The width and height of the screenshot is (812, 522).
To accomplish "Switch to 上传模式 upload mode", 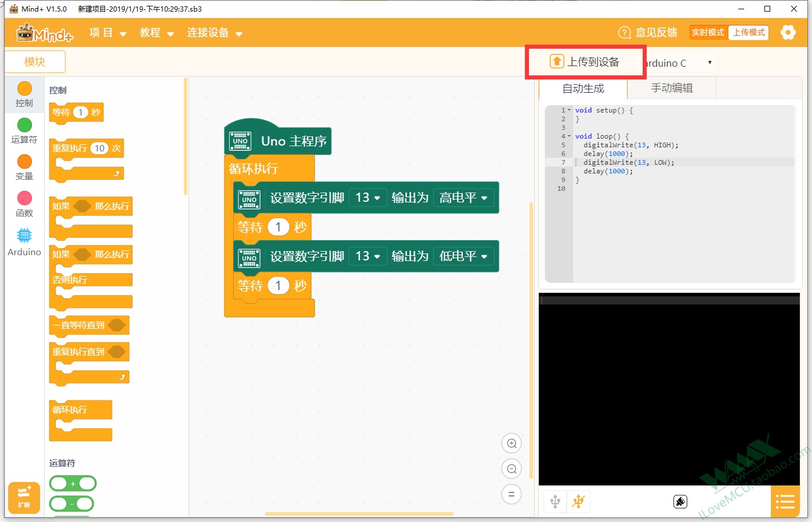I will click(748, 32).
